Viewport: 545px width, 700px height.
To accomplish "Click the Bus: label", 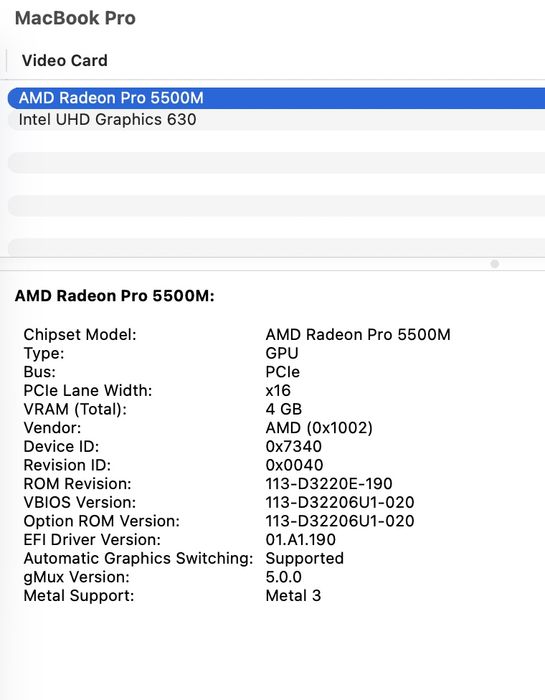I will (40, 372).
